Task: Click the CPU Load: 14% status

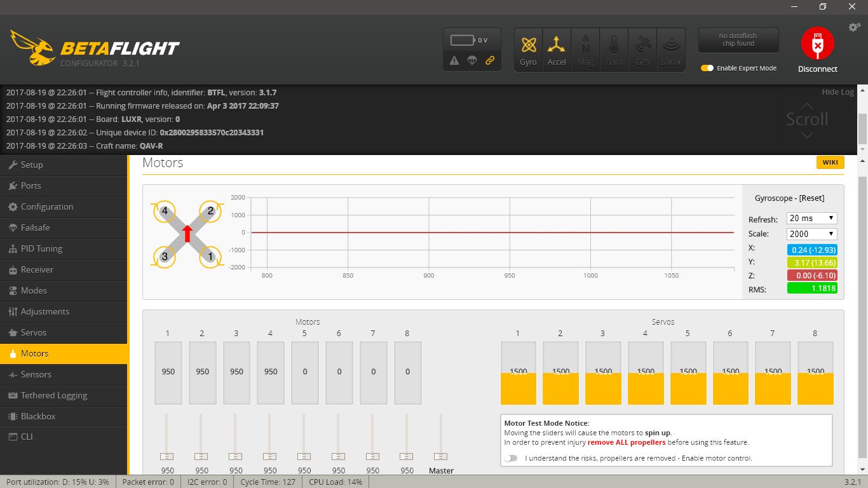Action: click(336, 482)
